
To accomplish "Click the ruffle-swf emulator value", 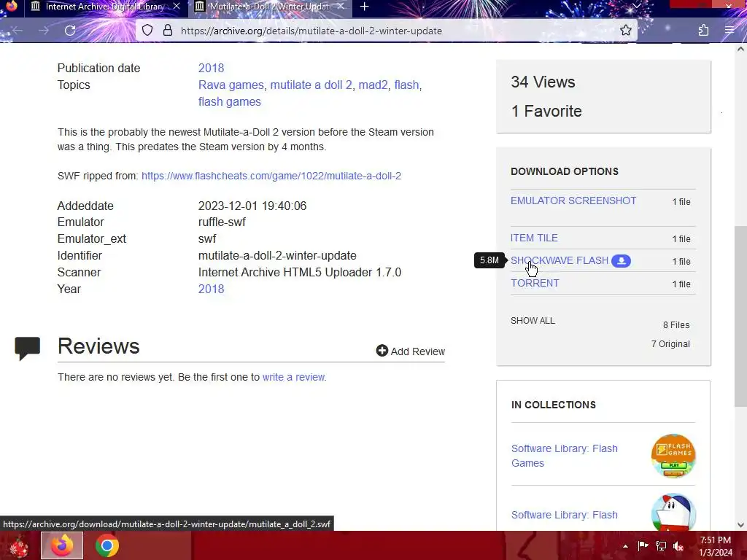I will (222, 222).
